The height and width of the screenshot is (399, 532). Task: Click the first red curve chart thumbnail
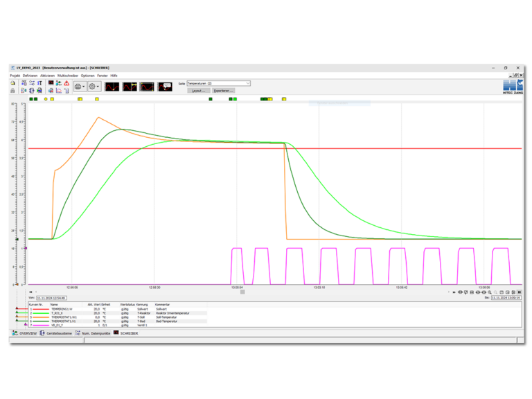pos(112,87)
